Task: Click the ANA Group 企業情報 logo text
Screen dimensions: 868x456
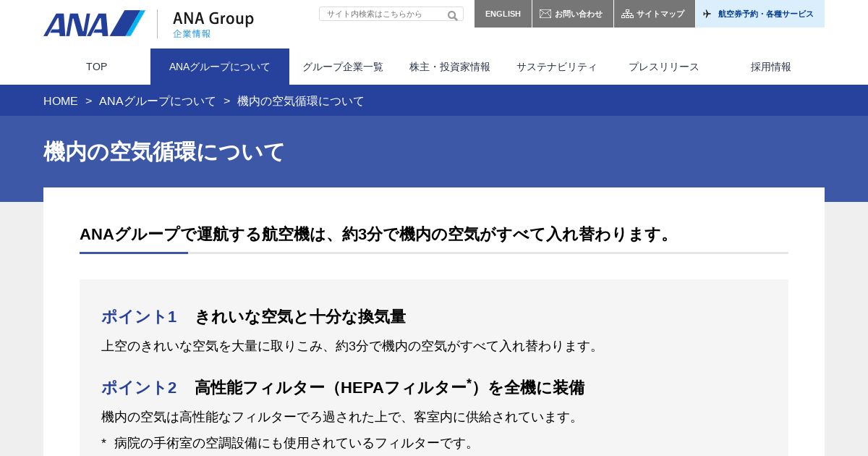Action: pos(213,24)
